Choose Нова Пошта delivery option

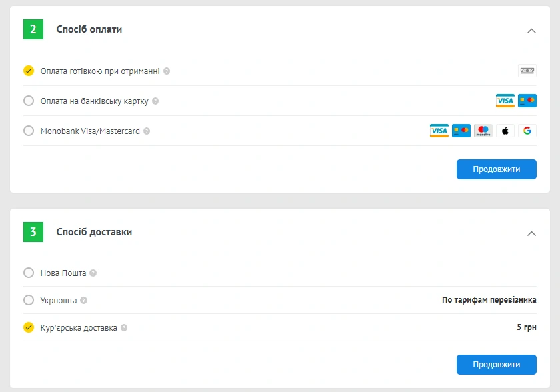click(x=29, y=273)
